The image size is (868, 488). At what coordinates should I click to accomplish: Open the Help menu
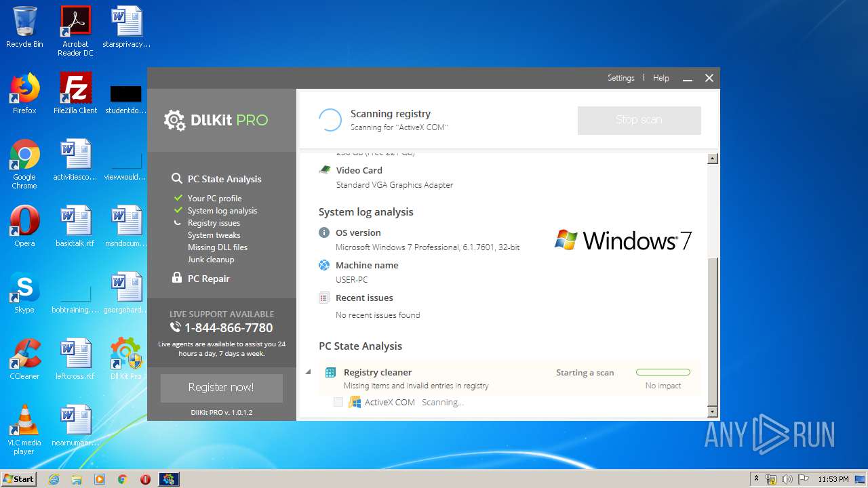click(x=660, y=78)
